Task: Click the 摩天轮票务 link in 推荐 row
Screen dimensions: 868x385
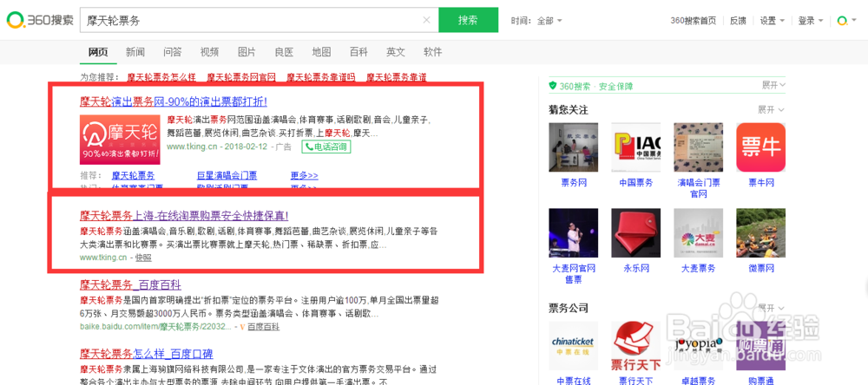Action: [134, 176]
